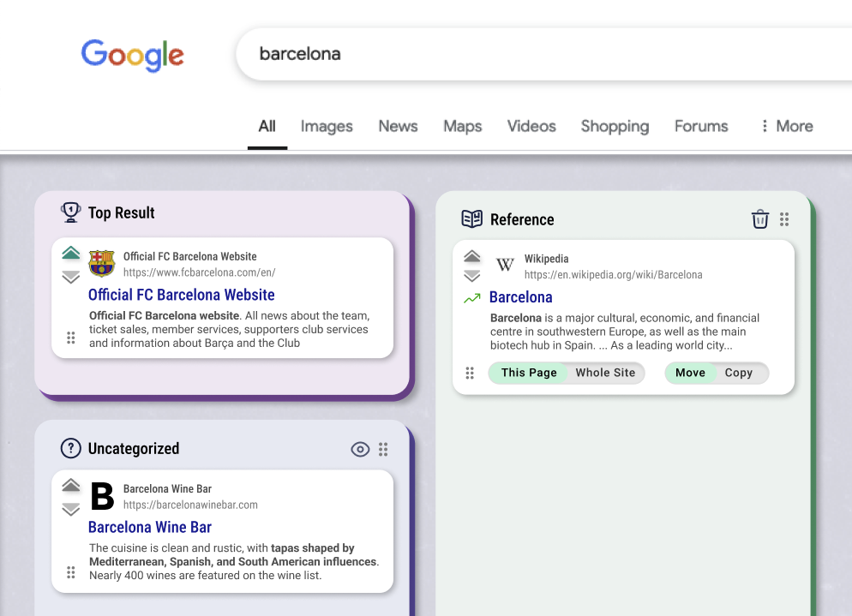
Task: Grab drag handle on FC Barcelona card
Action: coord(71,338)
